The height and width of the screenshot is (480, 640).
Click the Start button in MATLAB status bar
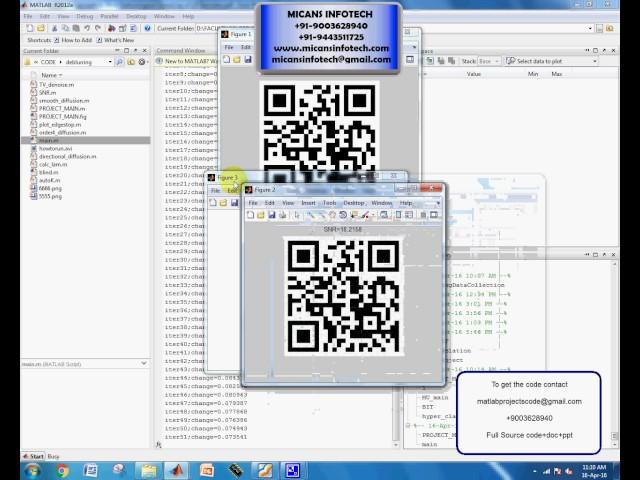click(33, 456)
